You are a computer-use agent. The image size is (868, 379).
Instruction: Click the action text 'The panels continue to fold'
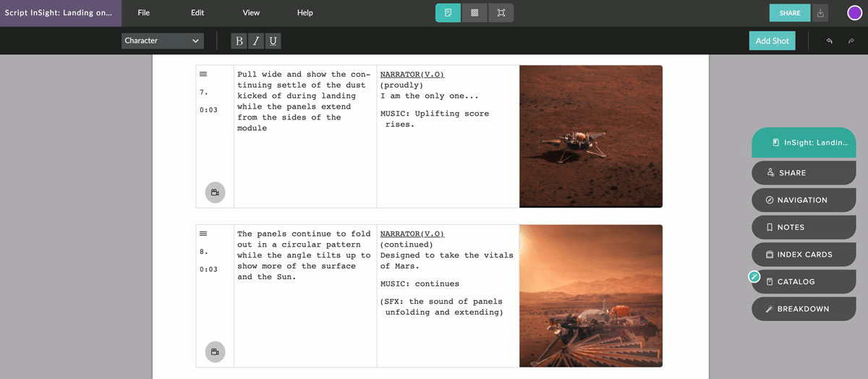coord(304,234)
